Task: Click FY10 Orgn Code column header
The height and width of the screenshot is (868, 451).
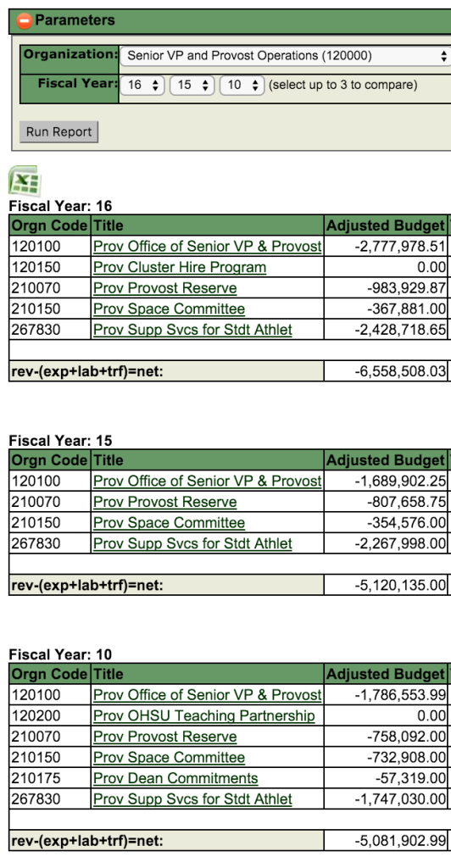Action: coord(50,674)
